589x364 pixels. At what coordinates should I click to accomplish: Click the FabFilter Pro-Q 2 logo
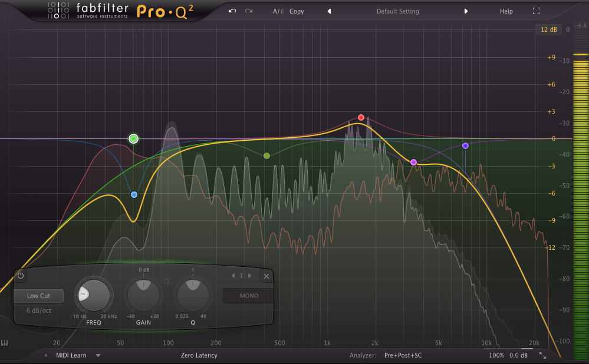coord(120,11)
